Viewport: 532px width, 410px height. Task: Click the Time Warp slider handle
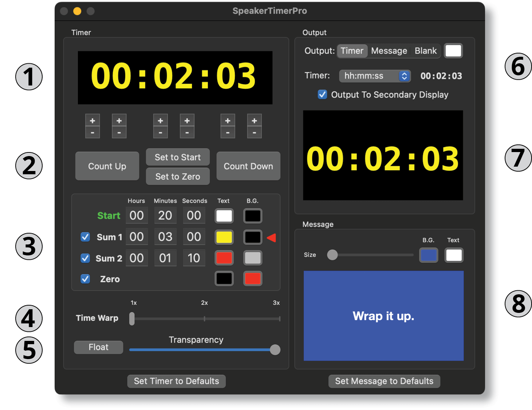pyautogui.click(x=132, y=319)
